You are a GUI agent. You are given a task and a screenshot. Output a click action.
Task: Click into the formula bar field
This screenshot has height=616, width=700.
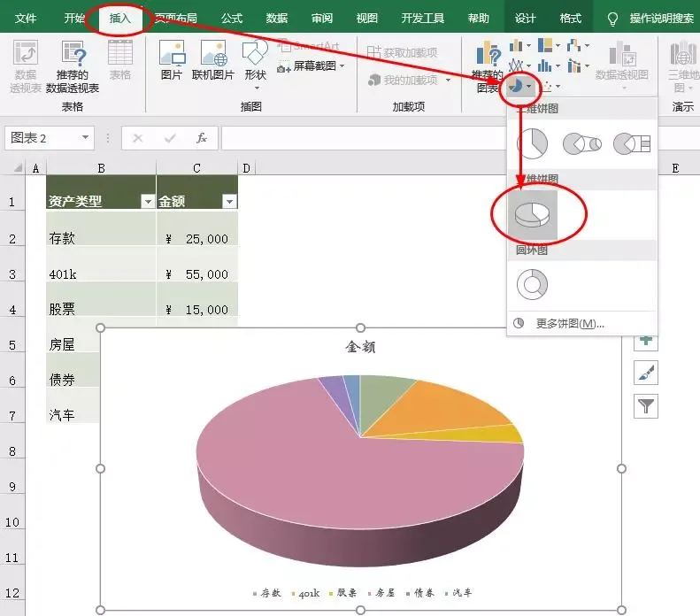click(x=364, y=138)
